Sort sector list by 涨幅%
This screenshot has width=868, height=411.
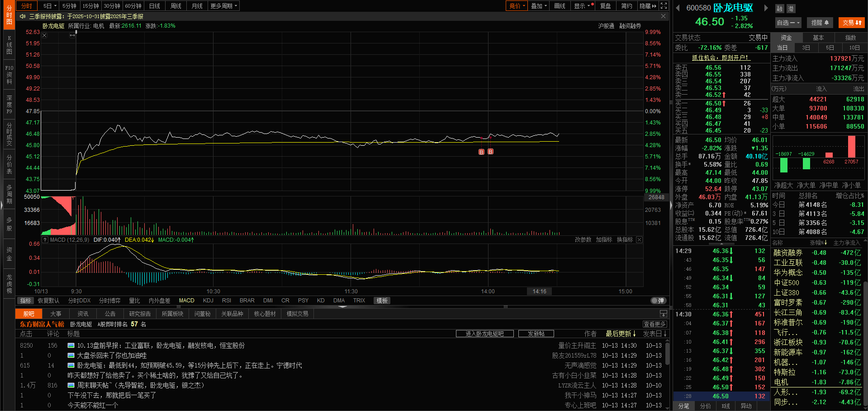(x=819, y=243)
